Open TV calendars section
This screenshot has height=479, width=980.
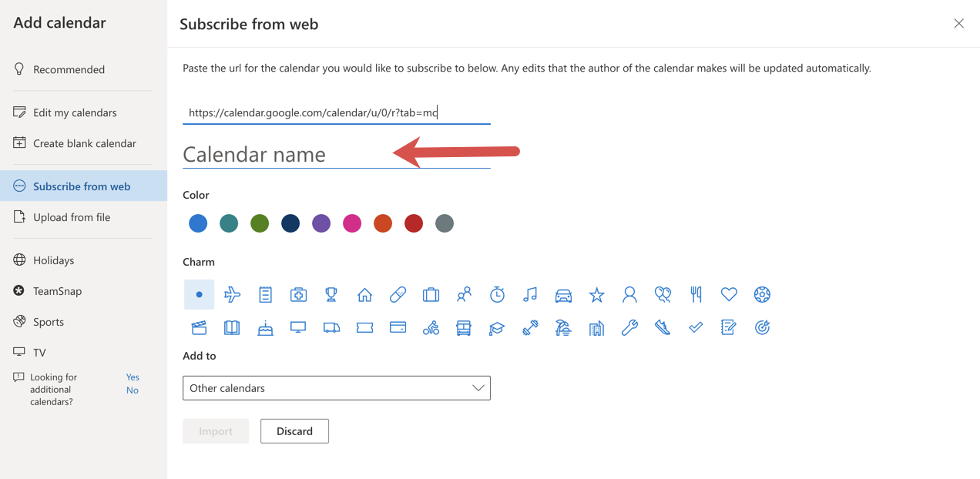coord(83,353)
